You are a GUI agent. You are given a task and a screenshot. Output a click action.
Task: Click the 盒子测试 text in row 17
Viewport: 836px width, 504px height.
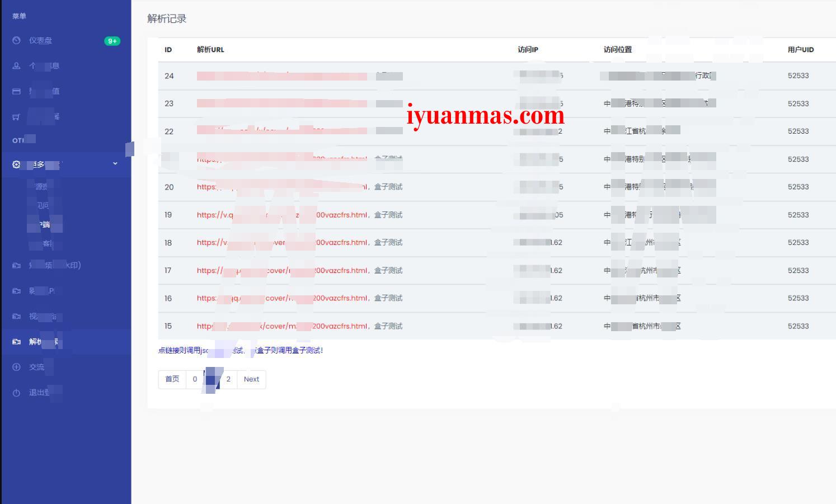click(x=388, y=270)
